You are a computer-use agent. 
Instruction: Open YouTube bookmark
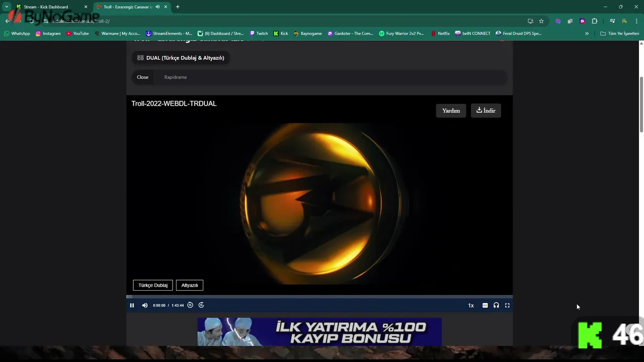point(77,34)
